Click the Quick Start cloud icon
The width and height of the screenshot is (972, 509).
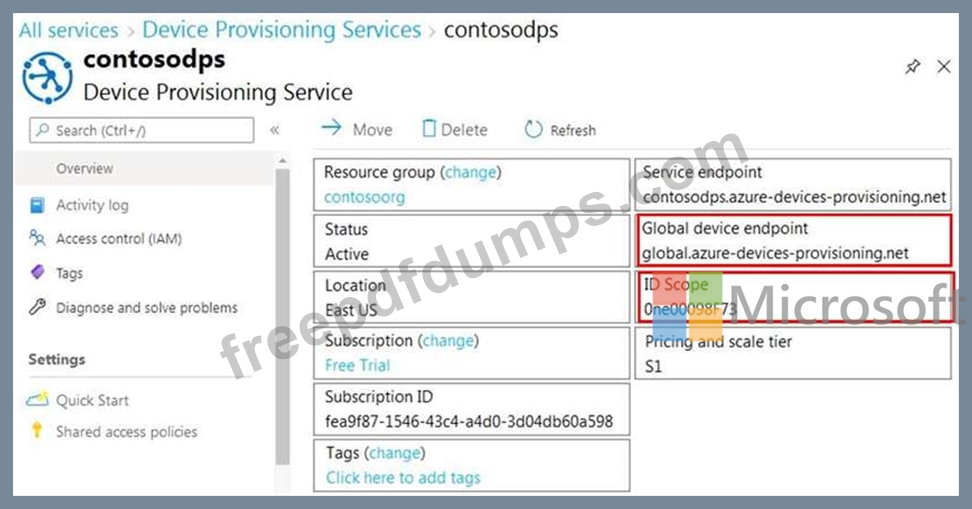click(x=37, y=399)
